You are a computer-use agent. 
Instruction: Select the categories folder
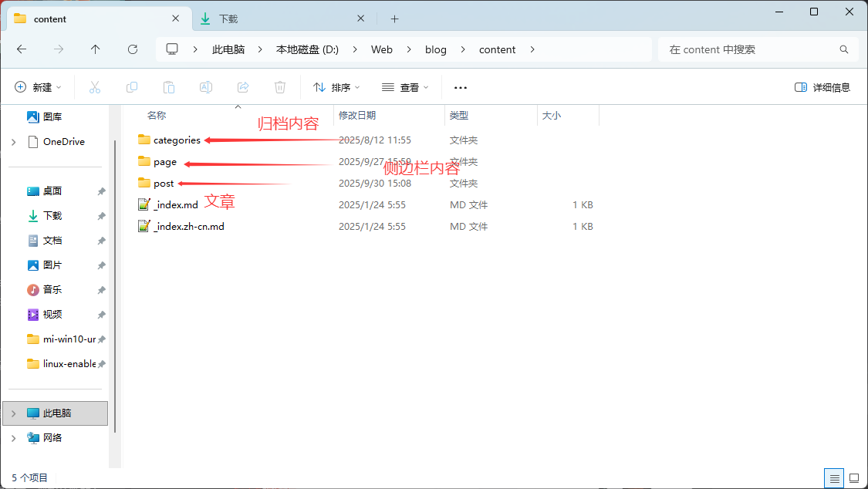(177, 140)
